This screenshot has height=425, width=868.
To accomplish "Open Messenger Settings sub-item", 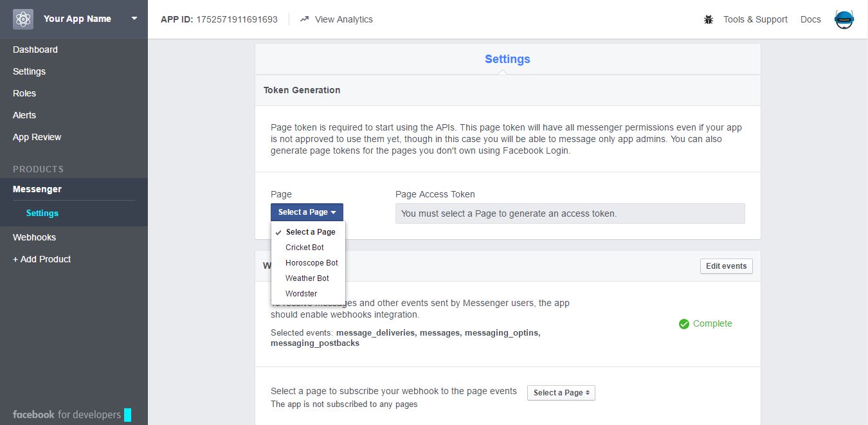I will [x=42, y=213].
